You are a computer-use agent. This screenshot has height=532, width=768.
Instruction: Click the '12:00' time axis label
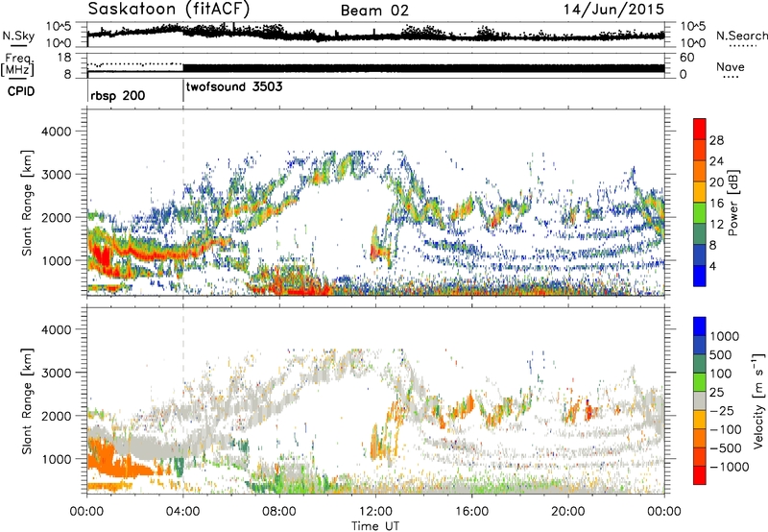375,512
